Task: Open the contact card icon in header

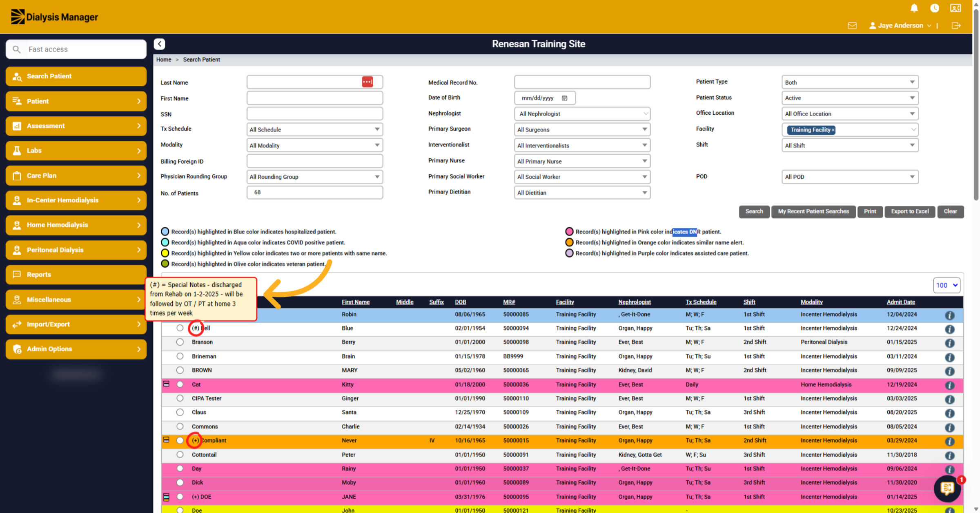Action: tap(955, 8)
